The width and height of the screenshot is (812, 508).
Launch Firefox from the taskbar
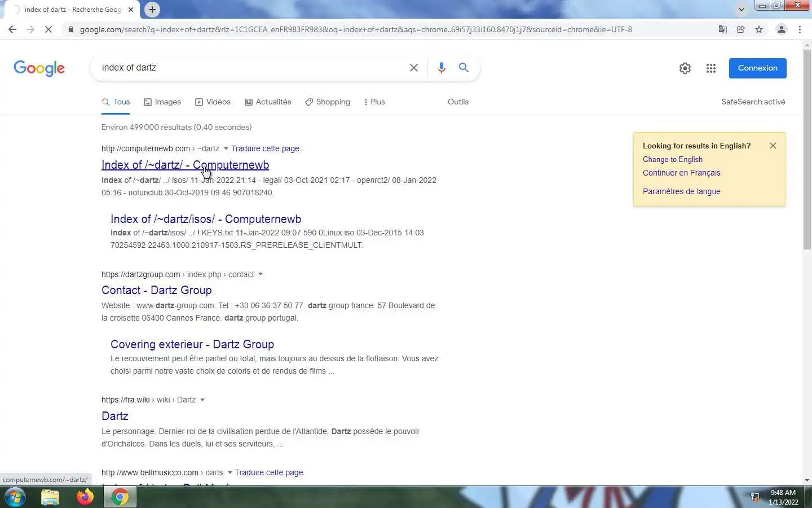85,497
